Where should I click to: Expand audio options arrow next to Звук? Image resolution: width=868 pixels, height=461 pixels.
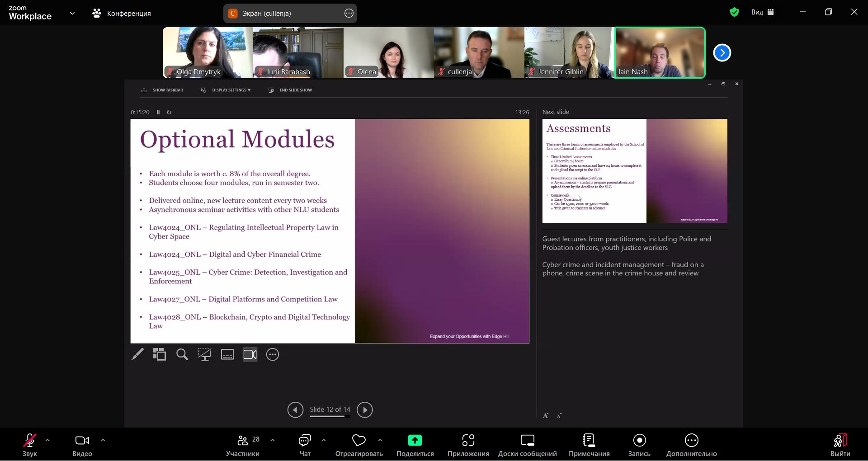pyautogui.click(x=47, y=440)
